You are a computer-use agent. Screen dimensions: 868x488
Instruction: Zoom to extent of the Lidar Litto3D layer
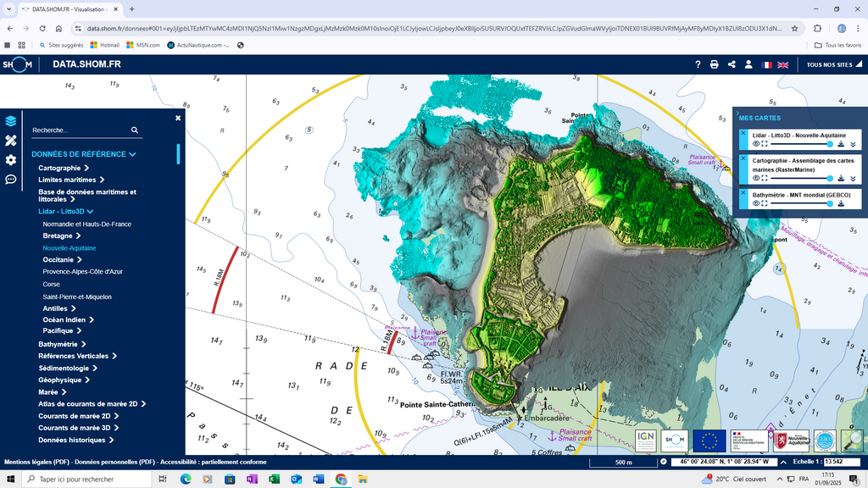[765, 144]
